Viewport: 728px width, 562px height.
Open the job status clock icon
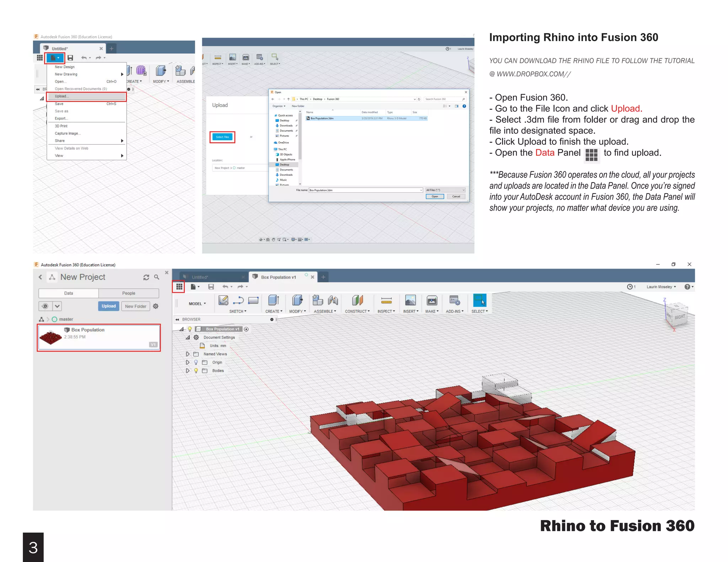[x=630, y=287]
